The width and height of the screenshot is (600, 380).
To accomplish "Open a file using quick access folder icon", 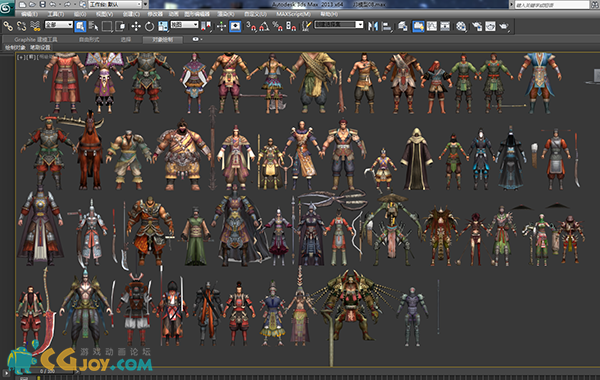I will 33,5.
